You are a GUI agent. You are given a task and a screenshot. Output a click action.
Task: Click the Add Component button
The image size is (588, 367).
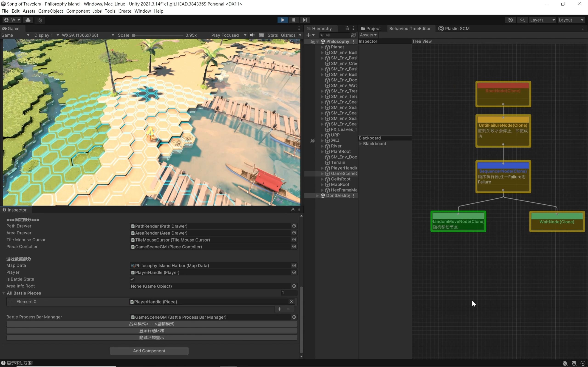click(149, 351)
